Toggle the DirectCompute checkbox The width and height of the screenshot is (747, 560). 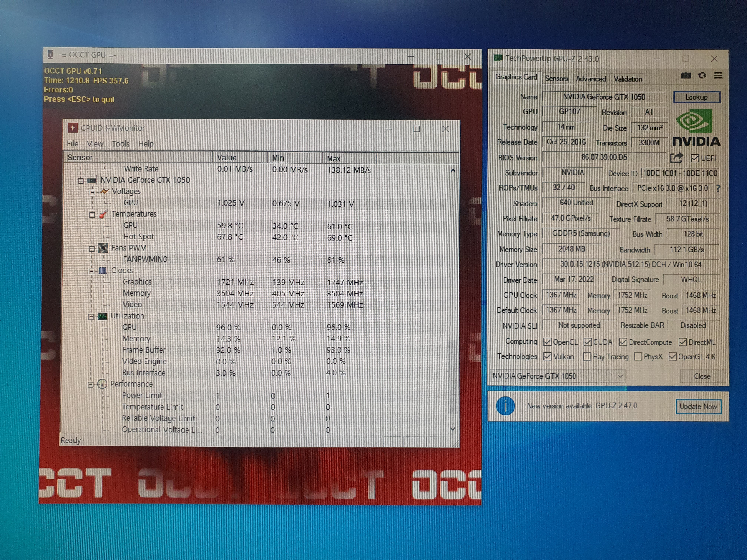(623, 342)
